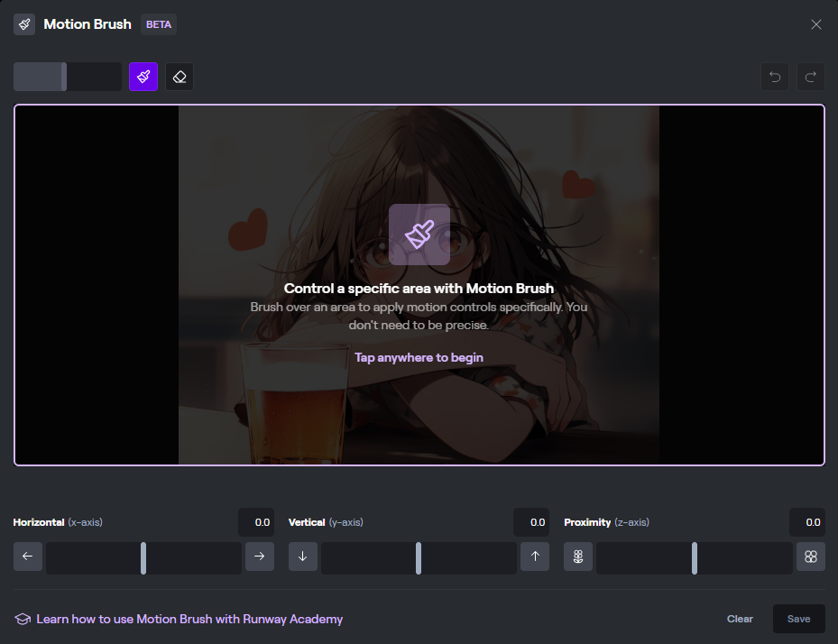
Task: Click the Vertical y-axis slider handle
Action: coord(419,558)
